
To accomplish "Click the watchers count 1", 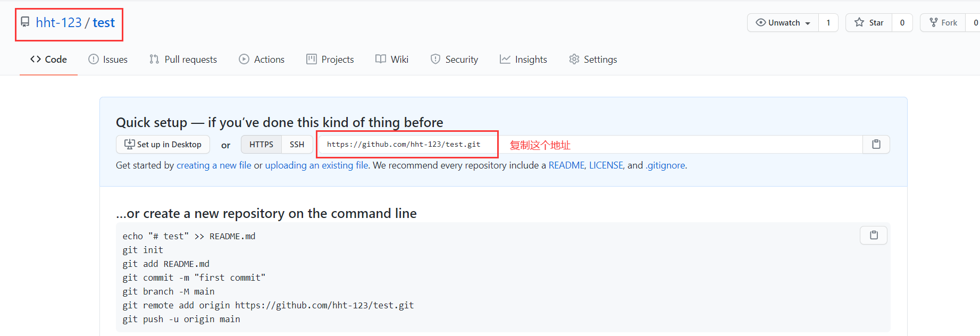I will click(828, 22).
